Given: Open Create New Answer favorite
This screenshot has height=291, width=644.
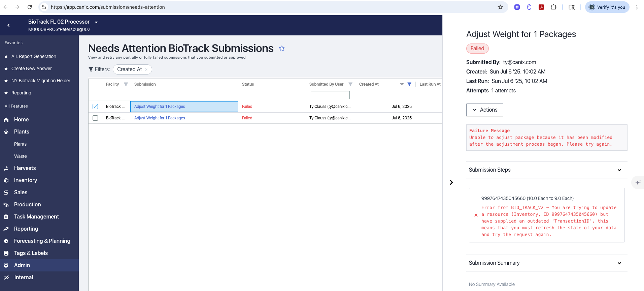Looking at the screenshot, I should [32, 68].
